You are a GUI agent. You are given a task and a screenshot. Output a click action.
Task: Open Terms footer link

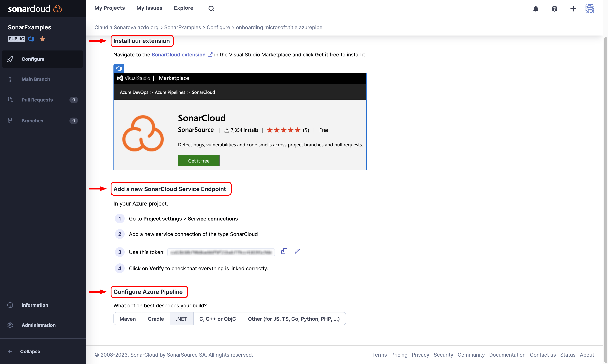pos(379,355)
